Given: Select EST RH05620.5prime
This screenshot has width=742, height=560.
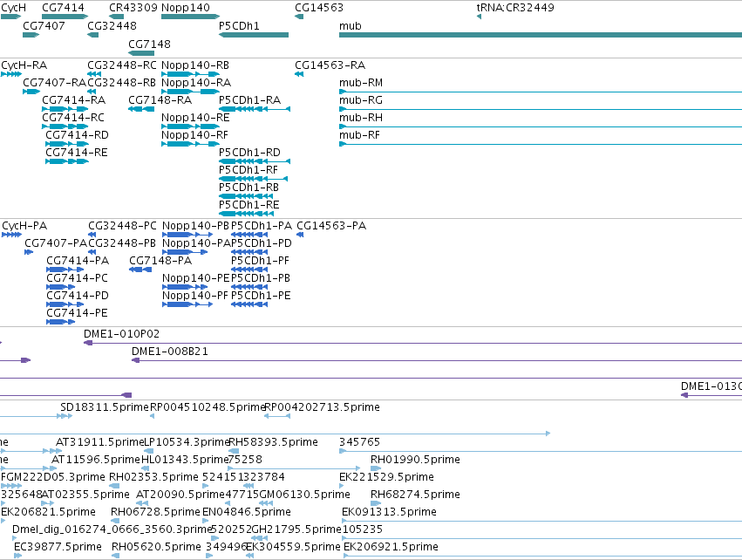Looking at the screenshot, I should pyautogui.click(x=156, y=547).
